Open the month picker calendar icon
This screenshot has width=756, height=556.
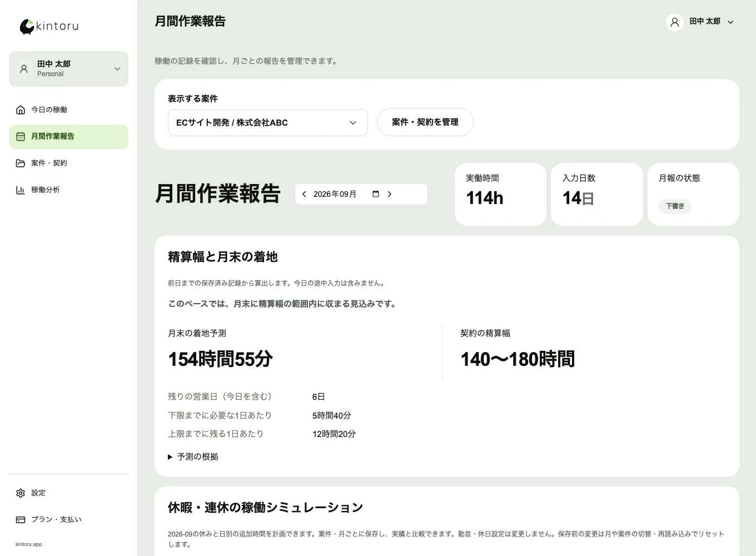(376, 194)
